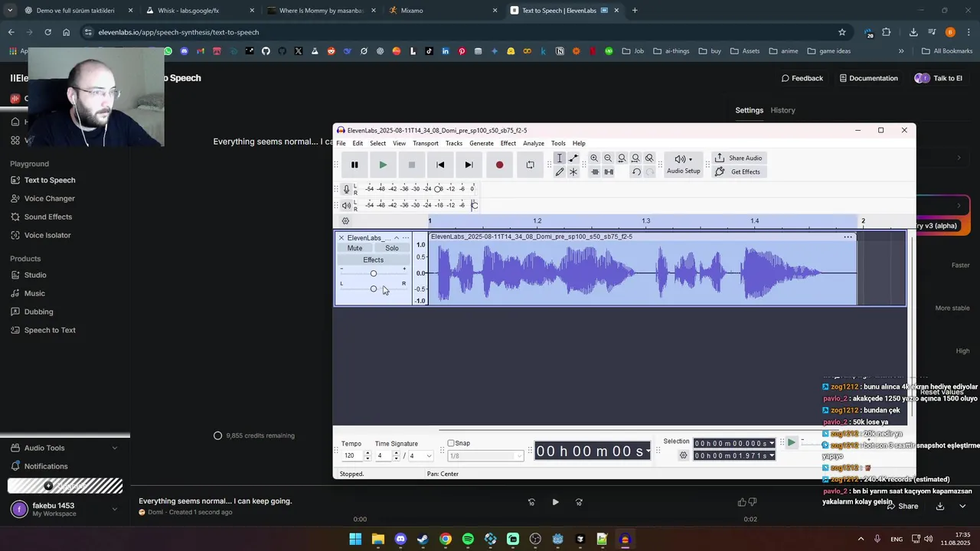The height and width of the screenshot is (551, 980).
Task: Skip to end in Audacity transport
Action: [x=469, y=165]
